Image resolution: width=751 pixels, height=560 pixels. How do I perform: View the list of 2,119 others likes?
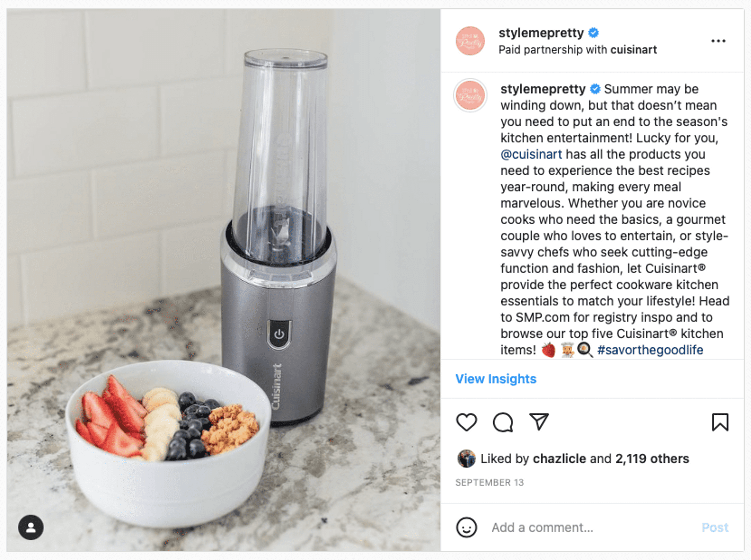[652, 459]
